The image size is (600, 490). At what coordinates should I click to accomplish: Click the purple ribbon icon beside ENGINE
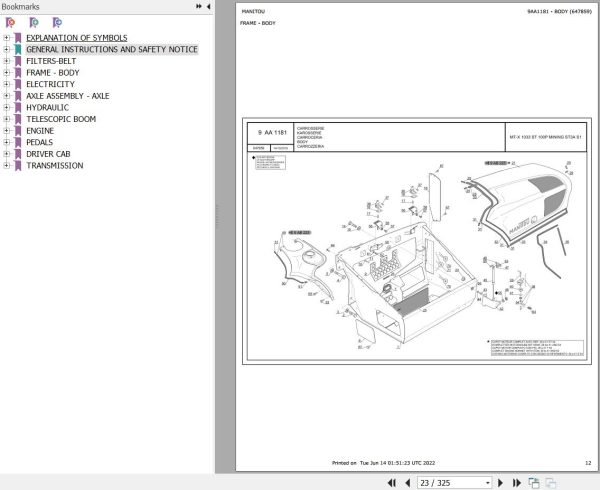click(x=18, y=131)
